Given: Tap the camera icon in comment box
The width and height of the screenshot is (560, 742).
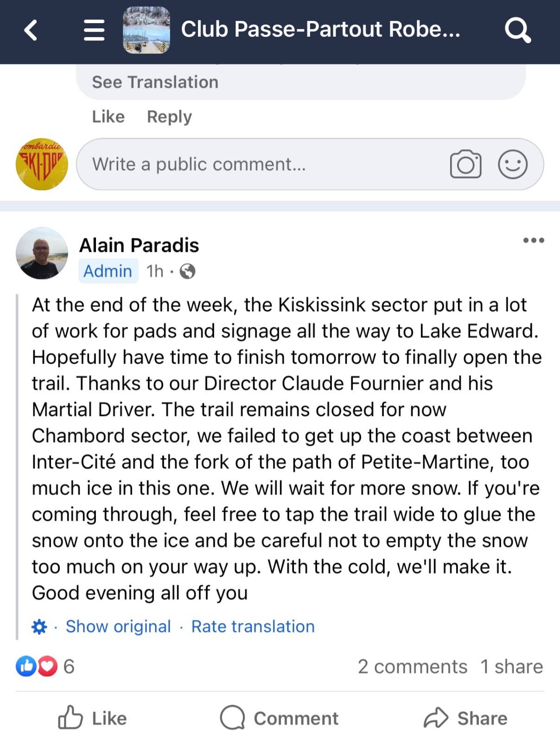Looking at the screenshot, I should tap(465, 164).
